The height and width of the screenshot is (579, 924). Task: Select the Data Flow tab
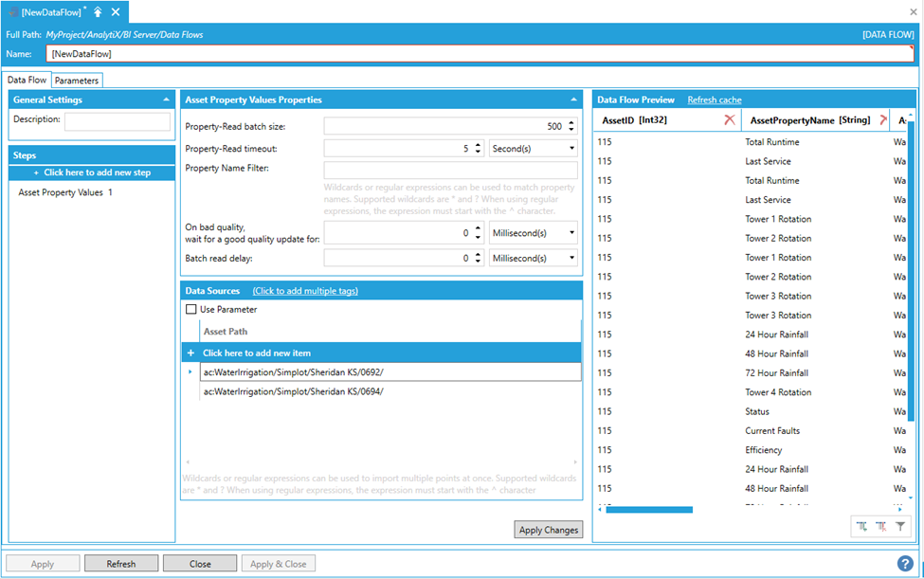[x=27, y=81]
